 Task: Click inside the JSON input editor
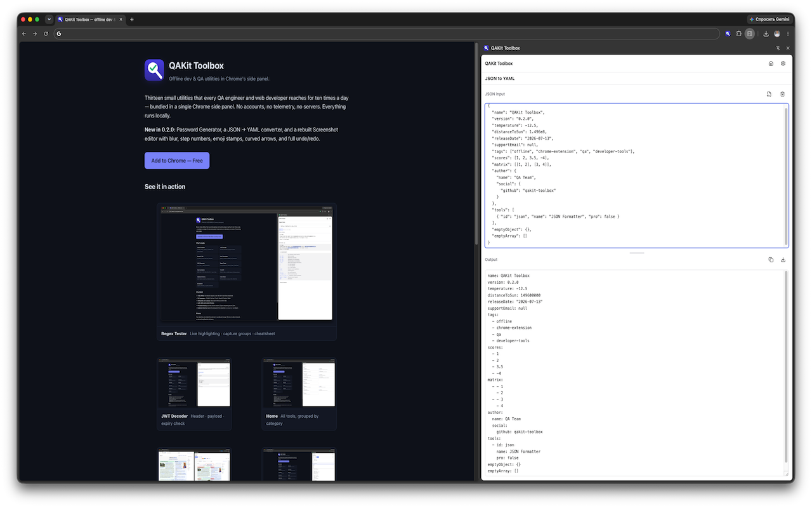pos(636,175)
